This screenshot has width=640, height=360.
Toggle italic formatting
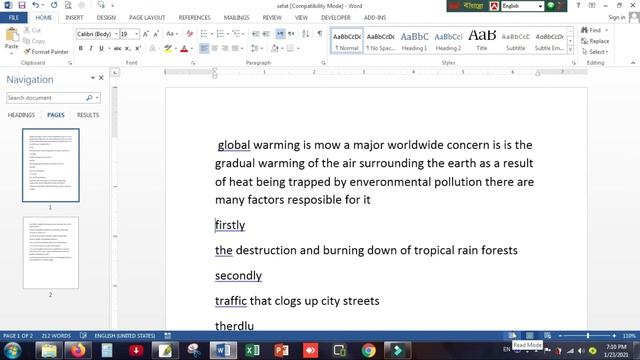[x=91, y=48]
